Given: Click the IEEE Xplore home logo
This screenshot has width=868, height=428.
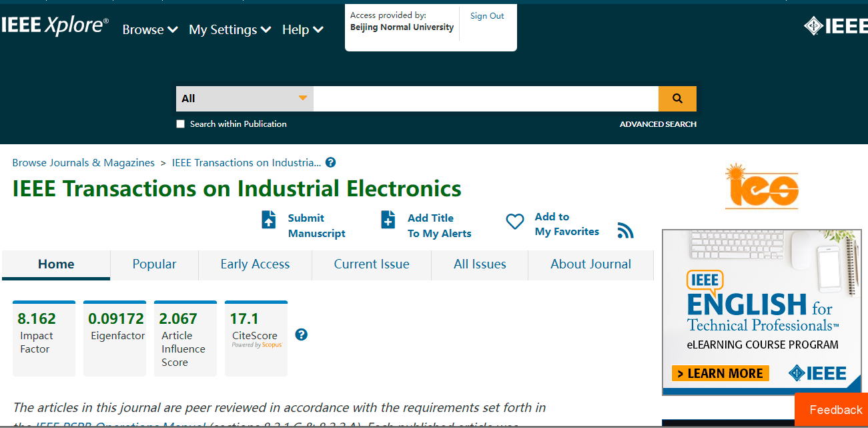Looking at the screenshot, I should point(55,26).
